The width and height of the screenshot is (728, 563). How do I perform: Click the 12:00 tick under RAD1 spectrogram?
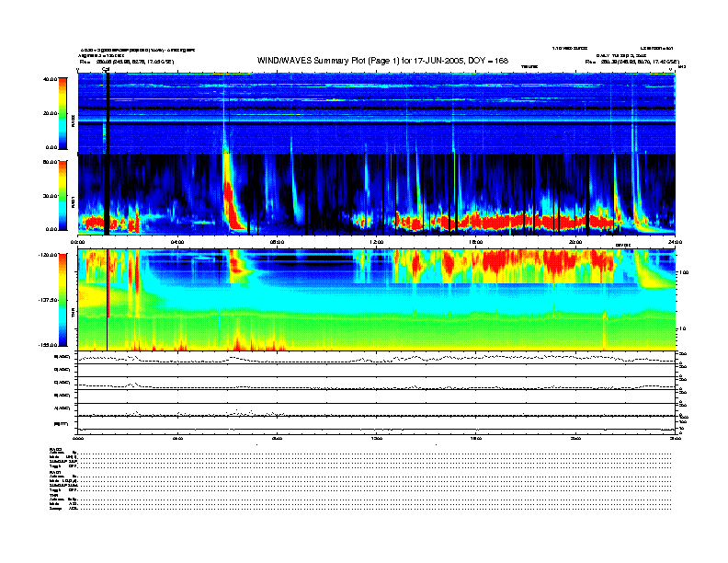[377, 242]
